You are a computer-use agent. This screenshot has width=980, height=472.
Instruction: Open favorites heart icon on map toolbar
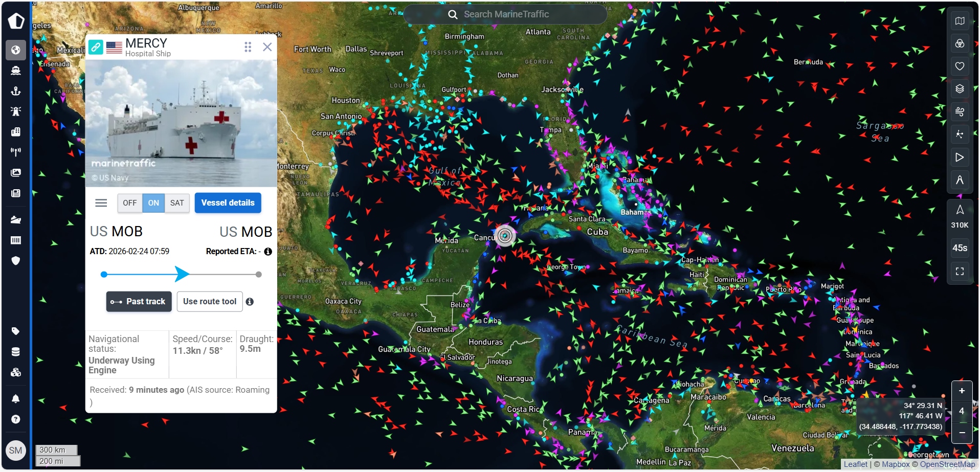[x=960, y=66]
